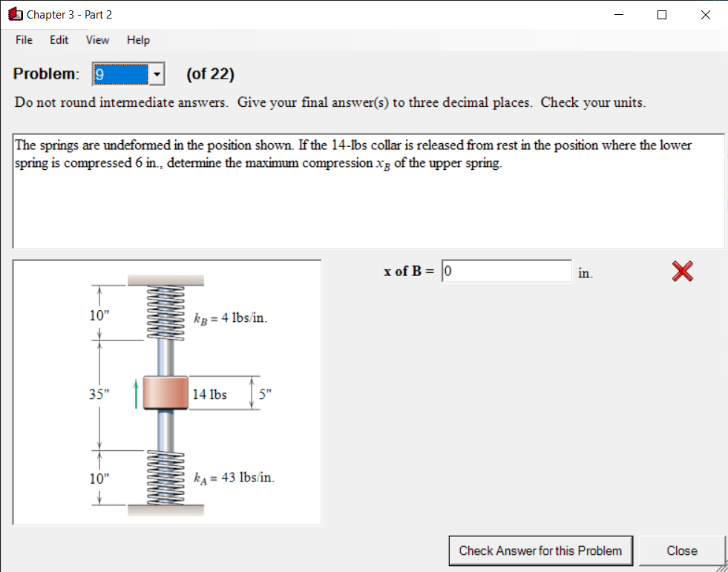Open the File menu
Image resolution: width=728 pixels, height=572 pixels.
click(23, 40)
